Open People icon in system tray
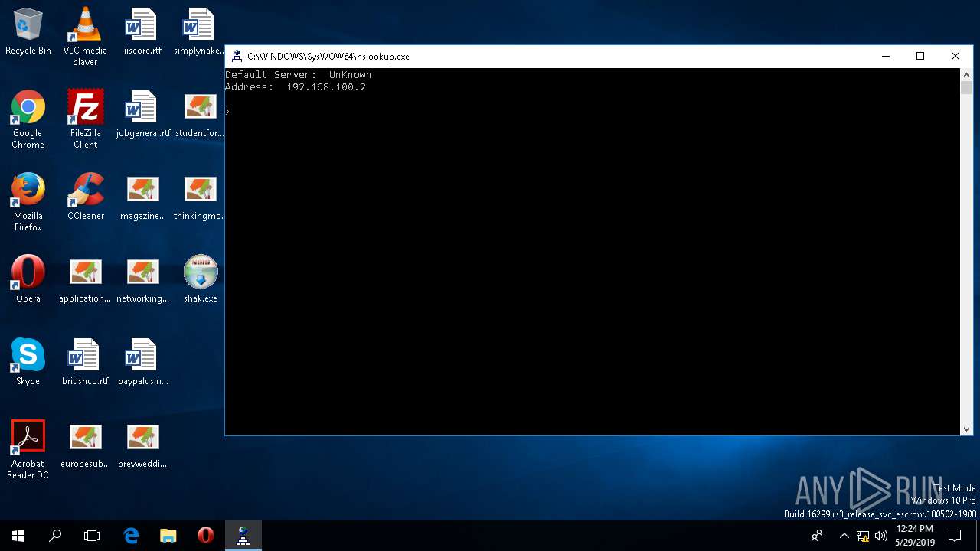The image size is (980, 551). [x=817, y=536]
